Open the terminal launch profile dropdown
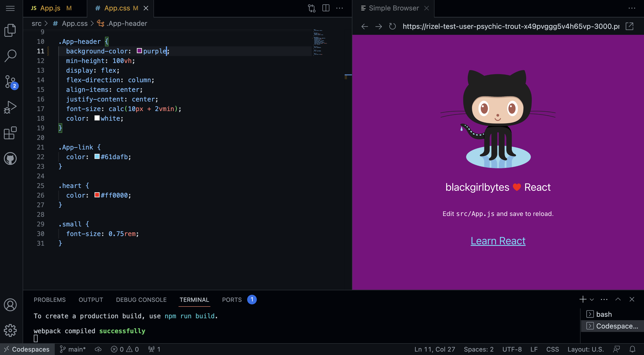Image resolution: width=644 pixels, height=355 pixels. coord(592,299)
